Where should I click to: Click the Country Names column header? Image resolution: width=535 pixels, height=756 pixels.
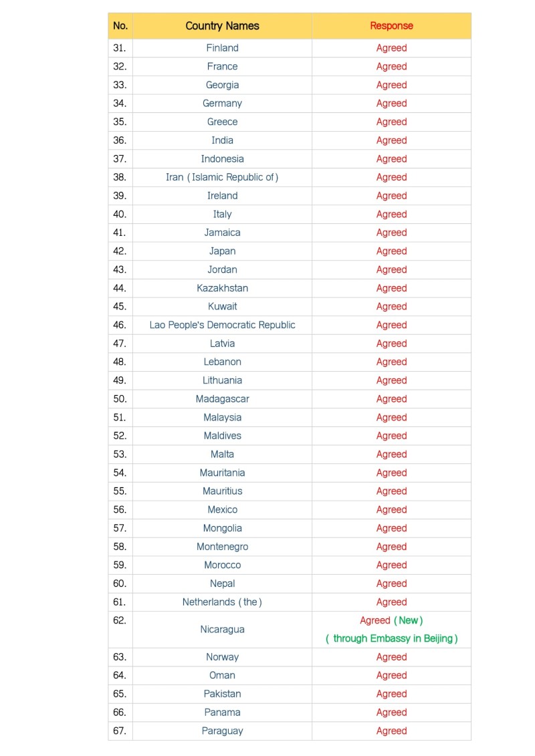[222, 25]
